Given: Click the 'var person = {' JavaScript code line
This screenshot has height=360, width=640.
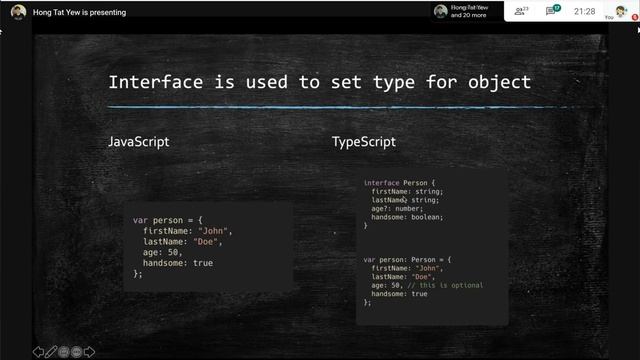Looking at the screenshot, I should 168,220.
